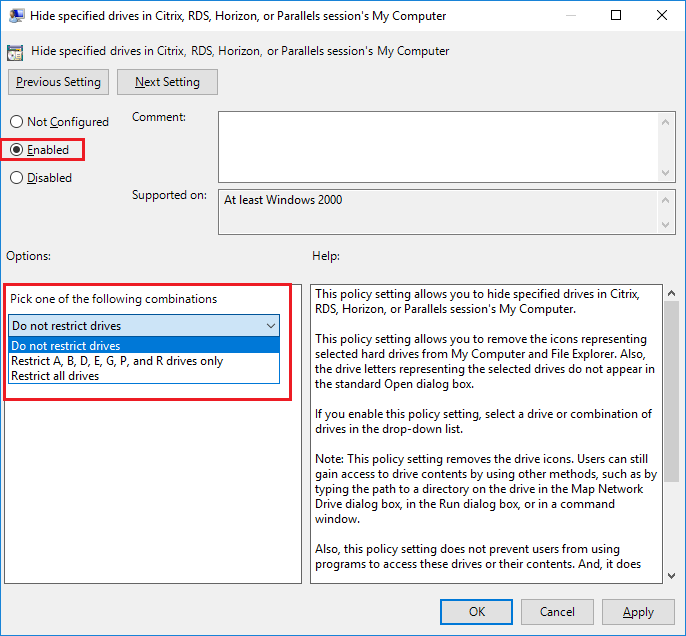This screenshot has height=636, width=686.
Task: Select the Enabled radio button
Action: click(x=16, y=150)
